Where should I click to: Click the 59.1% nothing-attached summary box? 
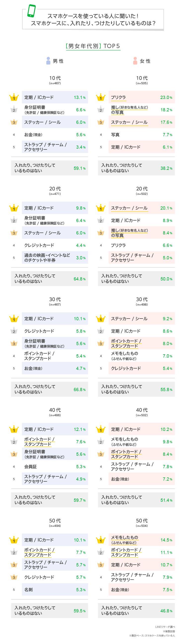point(49,168)
